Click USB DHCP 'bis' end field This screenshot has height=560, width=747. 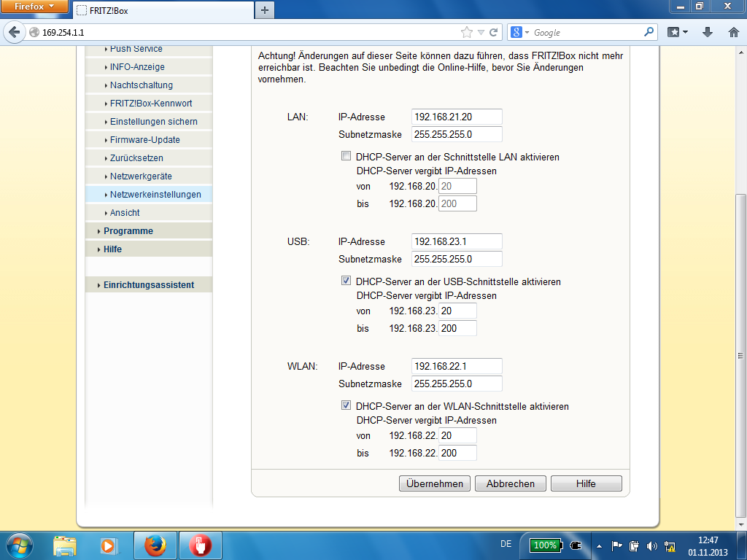click(457, 328)
